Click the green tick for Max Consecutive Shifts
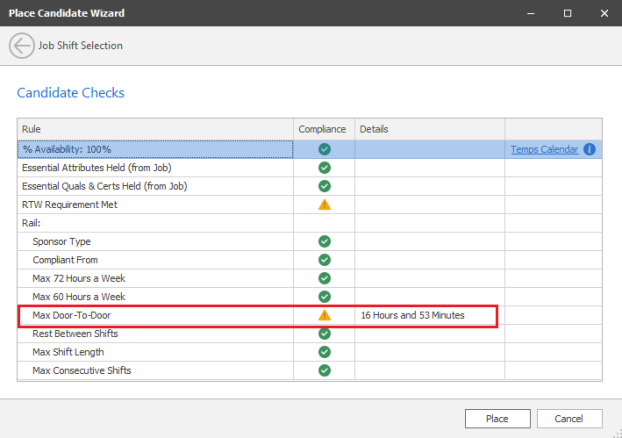This screenshot has width=622, height=438. tap(324, 371)
